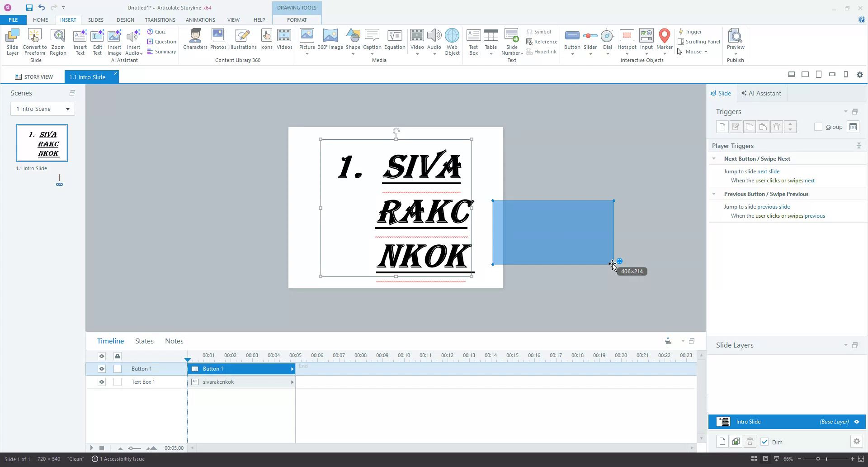Switch to the States tab
The image size is (868, 467).
tap(144, 341)
